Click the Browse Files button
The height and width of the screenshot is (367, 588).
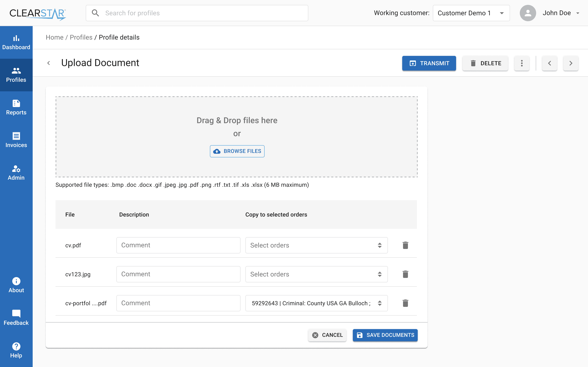[237, 151]
